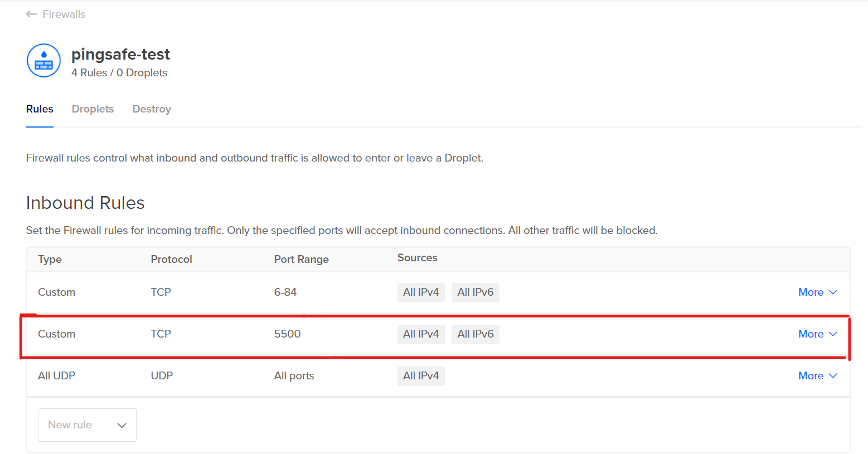The image size is (868, 454).
Task: Expand More options for port 6-84 rule
Action: (x=811, y=292)
